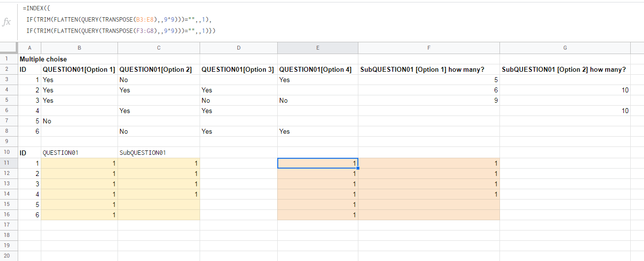Select cell B7 containing No
This screenshot has height=261, width=644.
79,121
